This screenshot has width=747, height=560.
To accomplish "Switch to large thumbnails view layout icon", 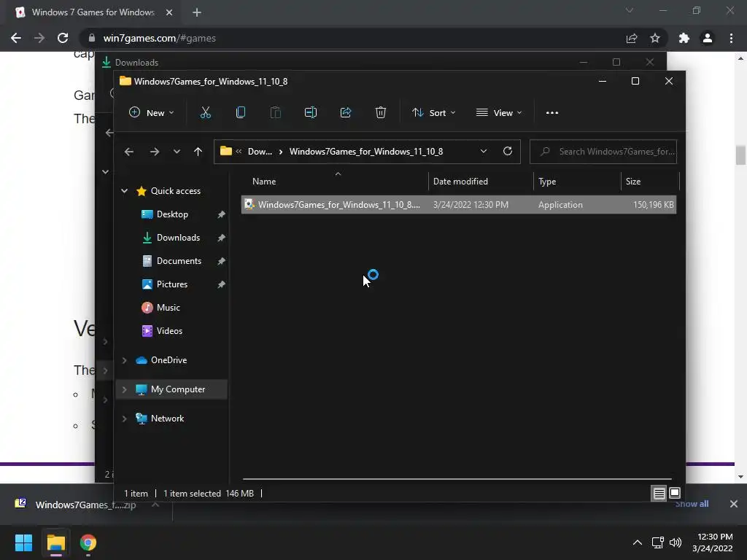I will pyautogui.click(x=675, y=494).
